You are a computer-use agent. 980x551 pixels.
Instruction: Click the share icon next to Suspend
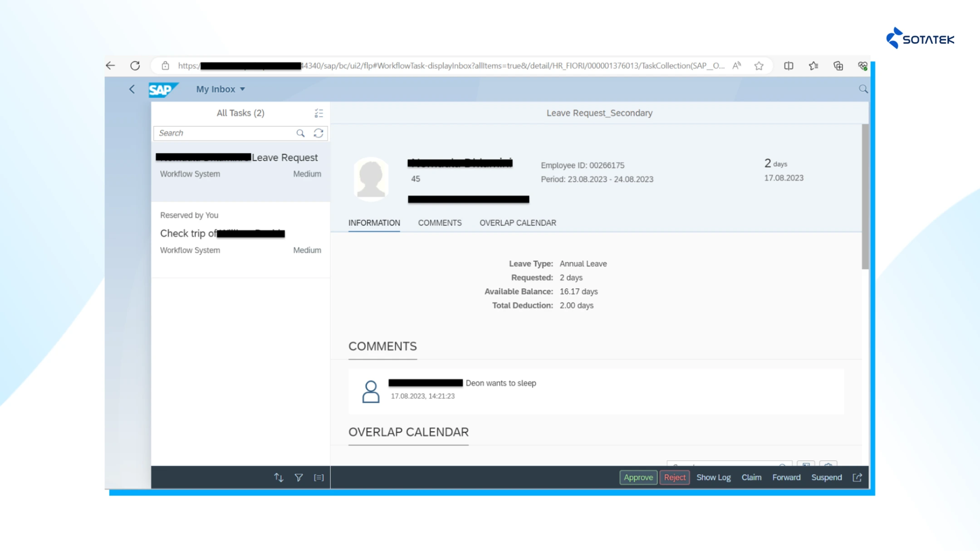pyautogui.click(x=857, y=478)
